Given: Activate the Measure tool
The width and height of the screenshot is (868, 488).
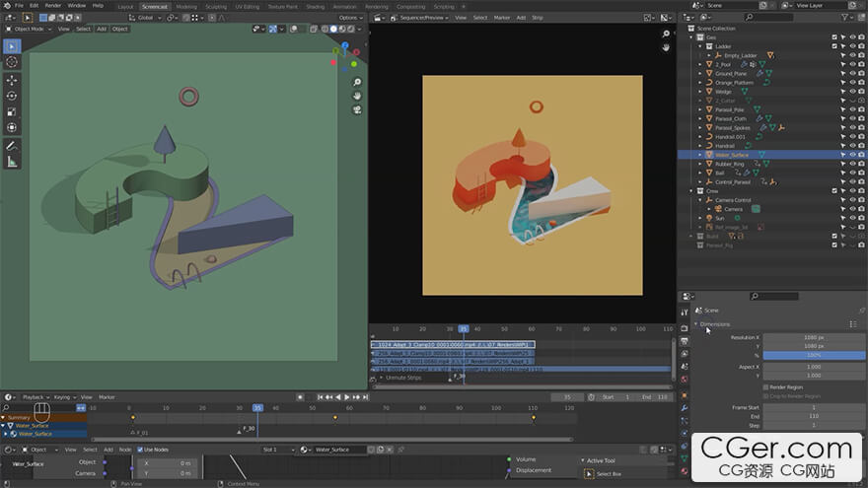Looking at the screenshot, I should point(12,161).
